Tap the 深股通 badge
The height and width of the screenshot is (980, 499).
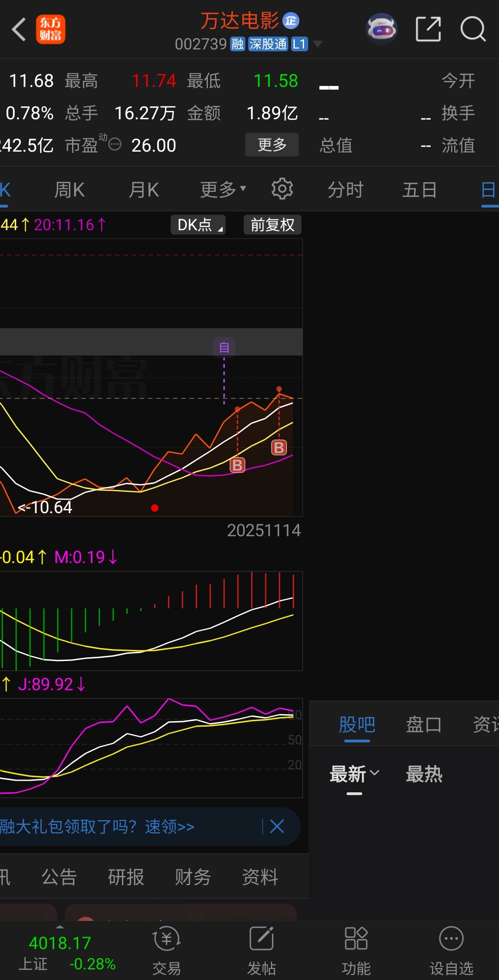coord(268,44)
